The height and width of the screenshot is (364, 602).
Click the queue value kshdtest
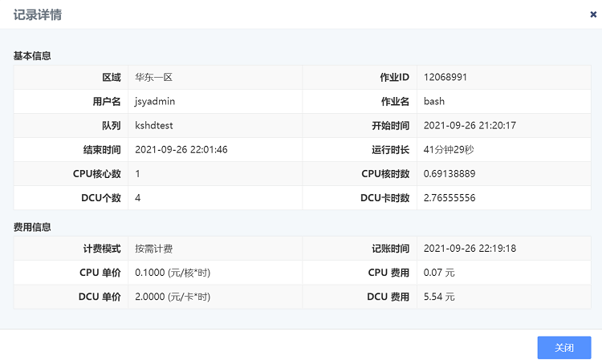[x=153, y=125]
